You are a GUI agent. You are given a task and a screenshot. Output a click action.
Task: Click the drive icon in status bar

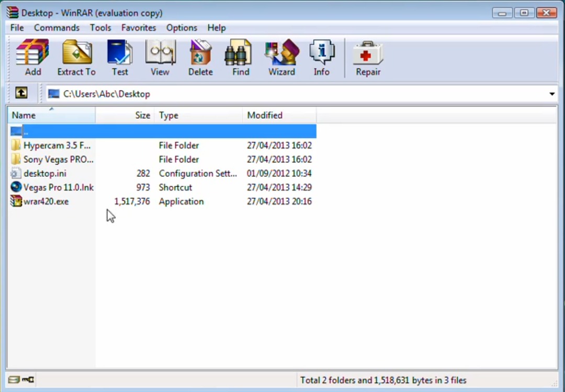click(14, 379)
